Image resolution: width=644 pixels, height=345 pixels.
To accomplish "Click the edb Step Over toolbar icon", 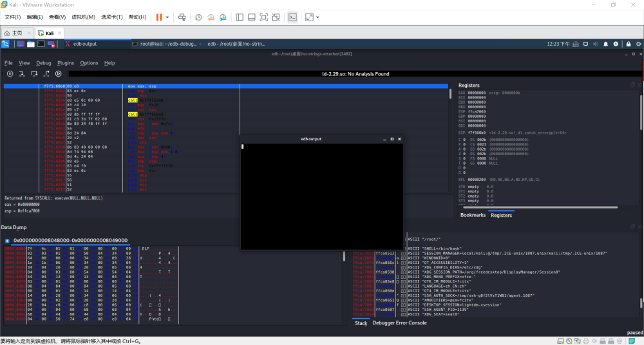I will click(34, 74).
